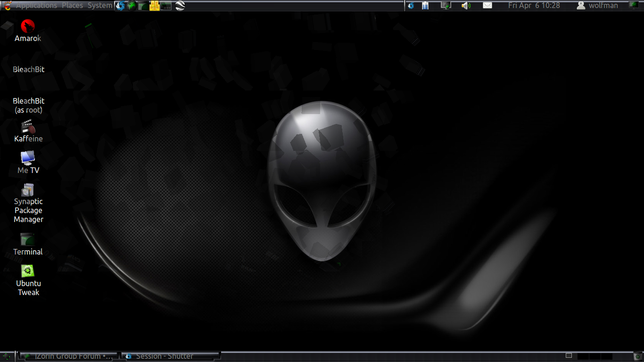Screen dimensions: 644x362
Task: Open the network connection indicator
Action: pyautogui.click(x=446, y=6)
